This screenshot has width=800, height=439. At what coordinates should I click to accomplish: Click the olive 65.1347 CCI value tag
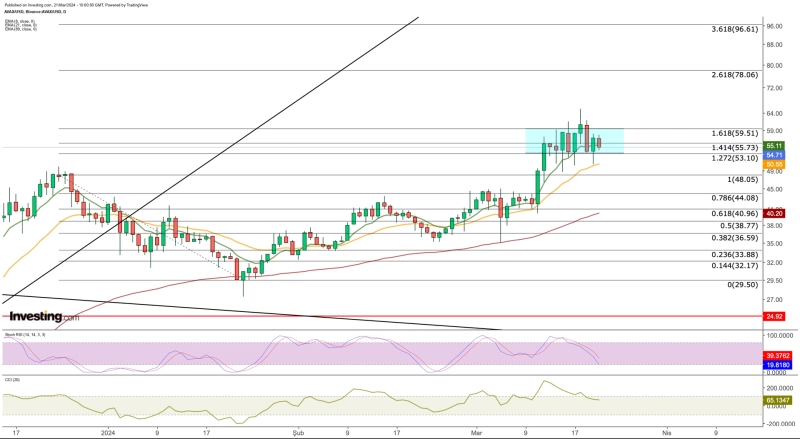(x=776, y=401)
